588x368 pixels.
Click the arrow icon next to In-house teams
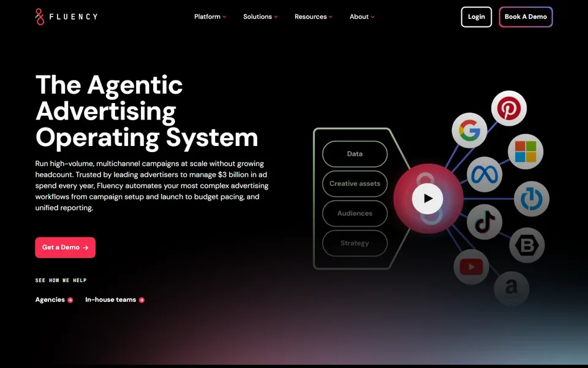[x=141, y=300]
